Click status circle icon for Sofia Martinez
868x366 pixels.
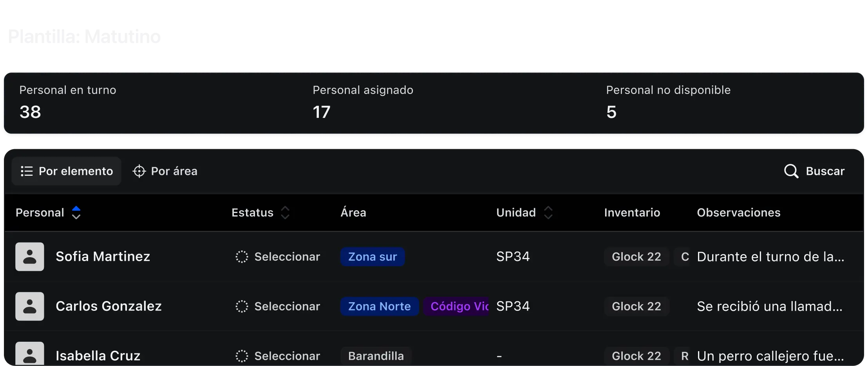tap(242, 257)
